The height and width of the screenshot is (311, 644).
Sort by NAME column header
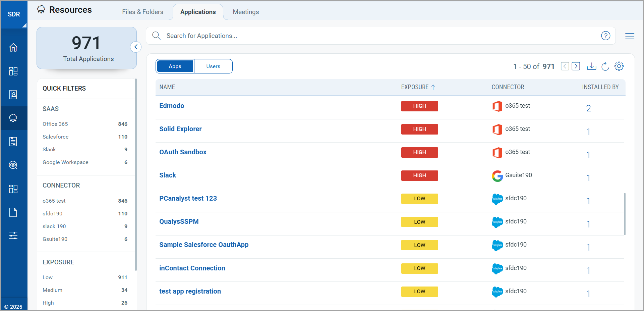(x=167, y=87)
